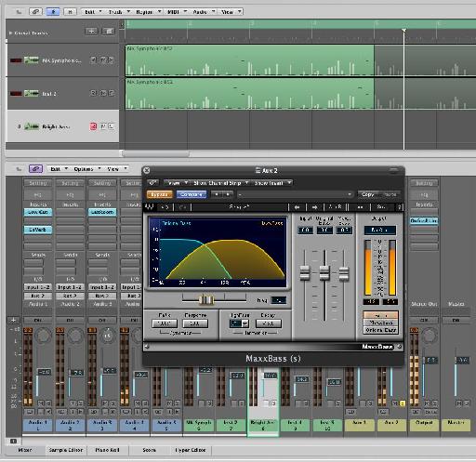Viewport: 476px width, 462px height.
Task: Open the Edit dropdown in the Arrange toolbar
Action: coord(92,12)
